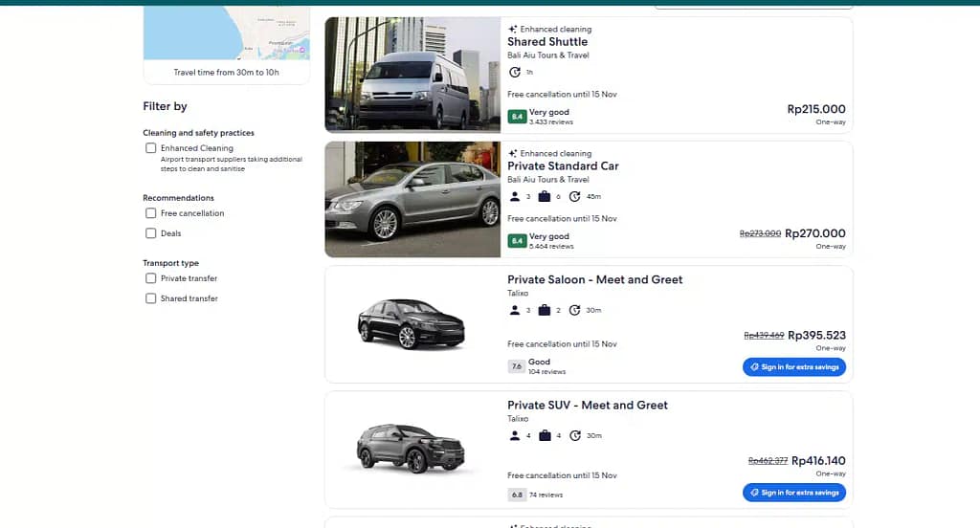This screenshot has height=528, width=980.
Task: Click the luggage icon on Private Standard Car
Action: [545, 197]
